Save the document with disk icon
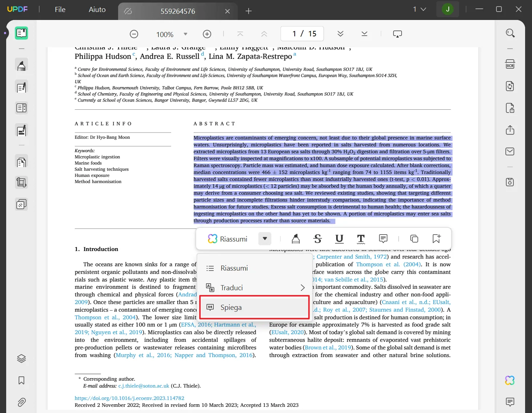 pyautogui.click(x=510, y=182)
